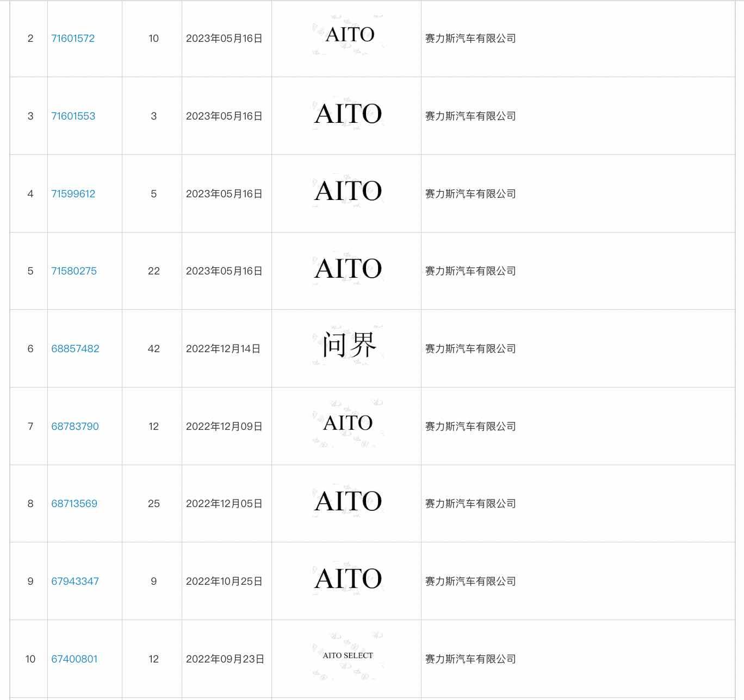Open trademark application 67400801
The image size is (744, 700).
tap(74, 659)
